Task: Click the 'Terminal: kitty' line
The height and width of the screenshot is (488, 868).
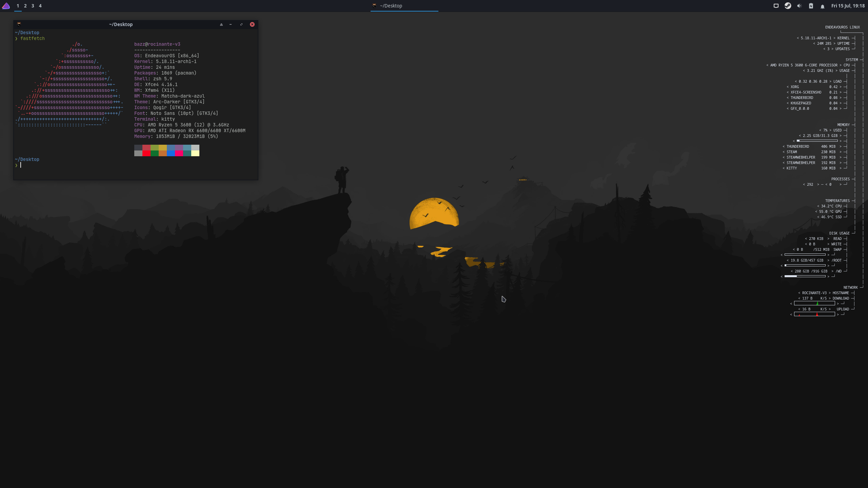Action: point(155,119)
